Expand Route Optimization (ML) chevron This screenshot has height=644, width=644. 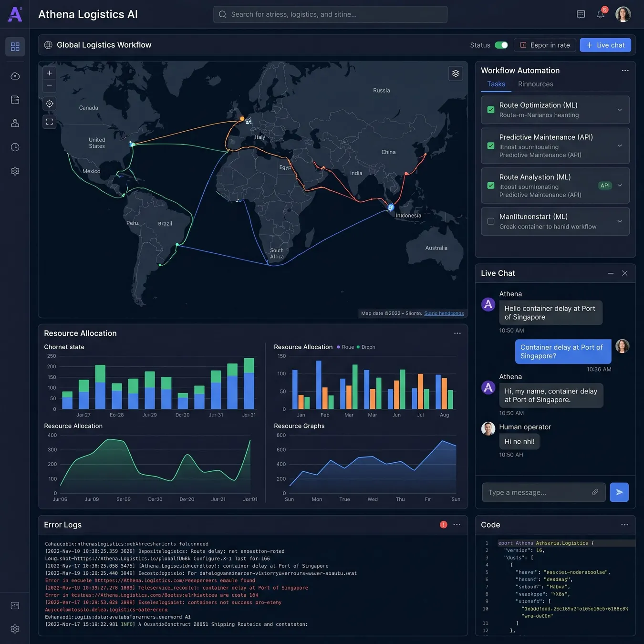pyautogui.click(x=620, y=110)
